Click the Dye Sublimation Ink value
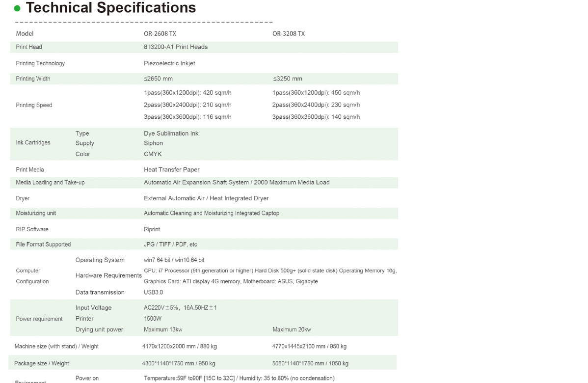Viewport: 588px width, 383px height. pyautogui.click(x=171, y=134)
